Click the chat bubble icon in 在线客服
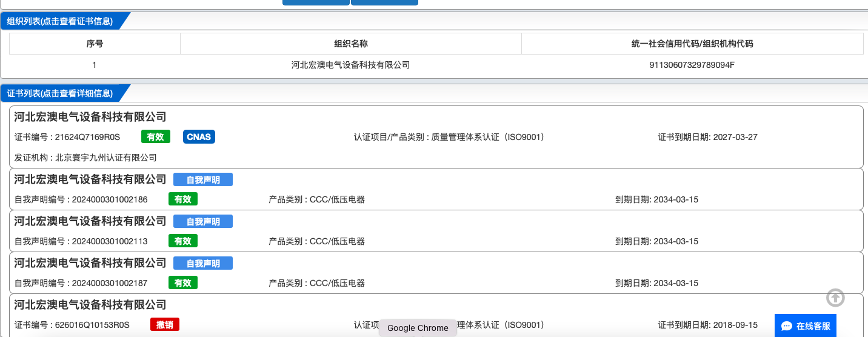The image size is (868, 337). [x=787, y=326]
